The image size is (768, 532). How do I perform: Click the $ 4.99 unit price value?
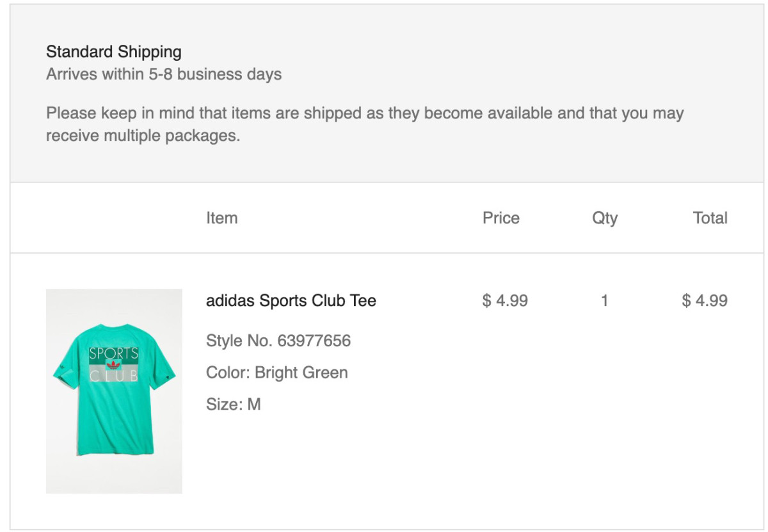pyautogui.click(x=505, y=300)
